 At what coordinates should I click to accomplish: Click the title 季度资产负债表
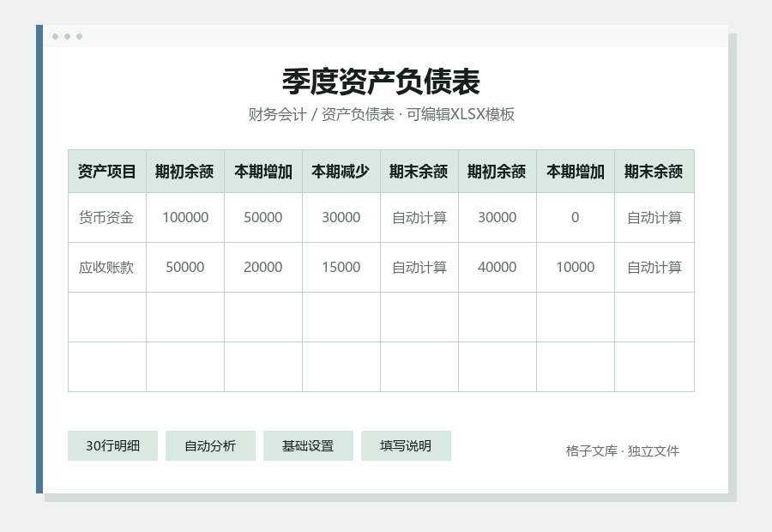381,82
